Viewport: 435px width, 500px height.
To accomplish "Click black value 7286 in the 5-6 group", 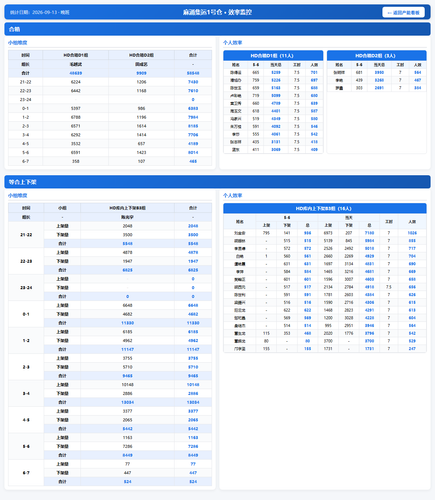I will 127,446.
